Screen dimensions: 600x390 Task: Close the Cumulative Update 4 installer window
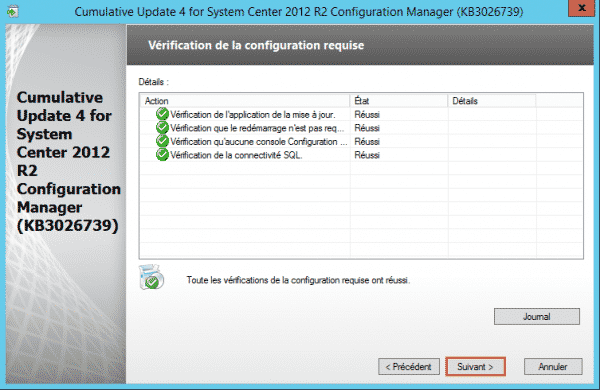tap(582, 8)
